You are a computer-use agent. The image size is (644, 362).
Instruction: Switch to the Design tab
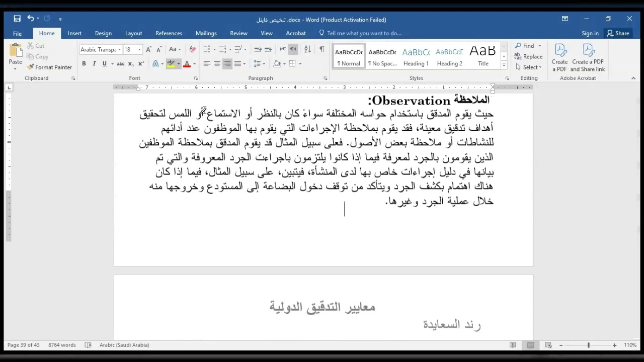click(103, 33)
